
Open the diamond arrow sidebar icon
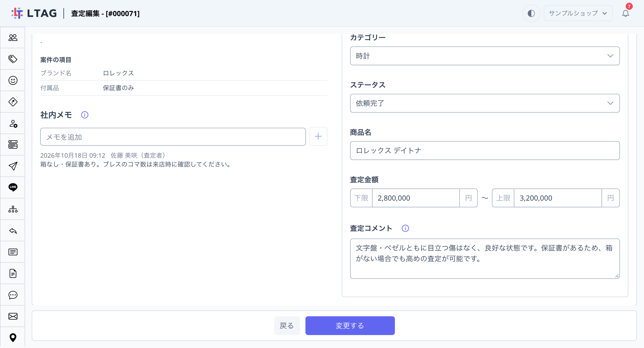[13, 102]
